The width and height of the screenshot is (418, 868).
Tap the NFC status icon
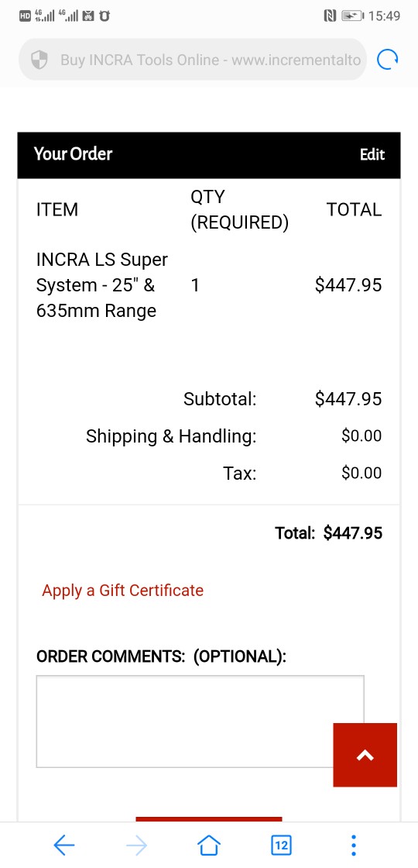[330, 16]
